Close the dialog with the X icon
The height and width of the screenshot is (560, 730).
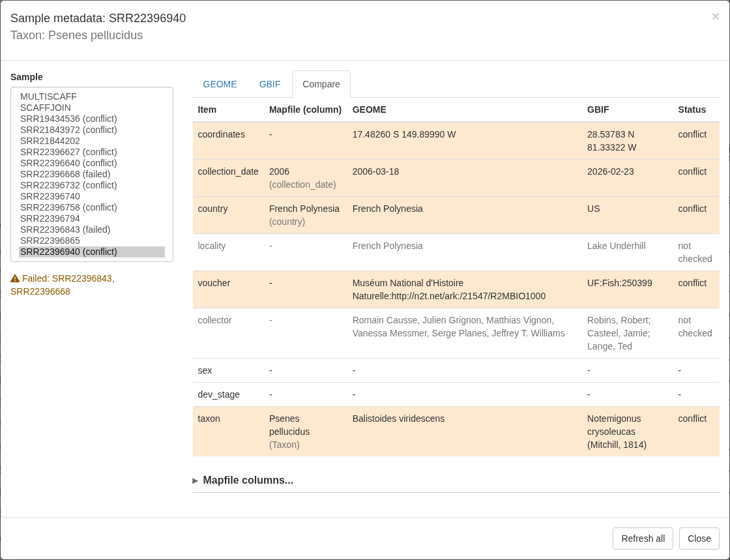coord(715,17)
